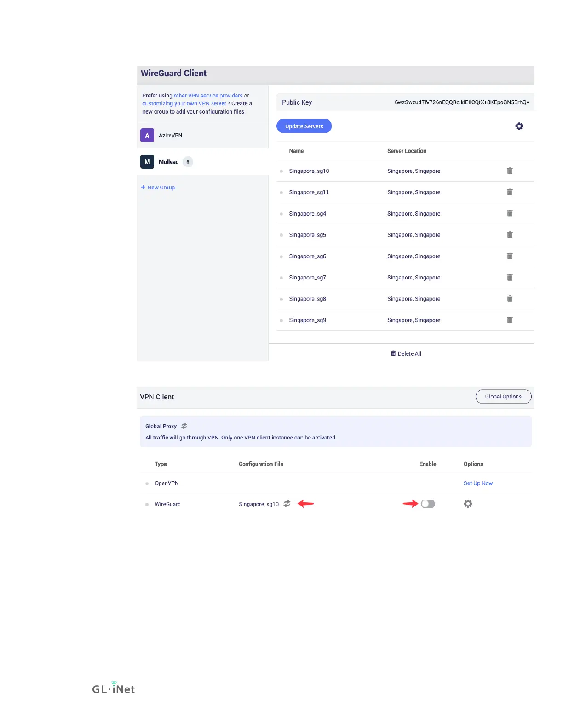Click the Mullvad server count badge 8
The width and height of the screenshot is (563, 728).
point(188,162)
